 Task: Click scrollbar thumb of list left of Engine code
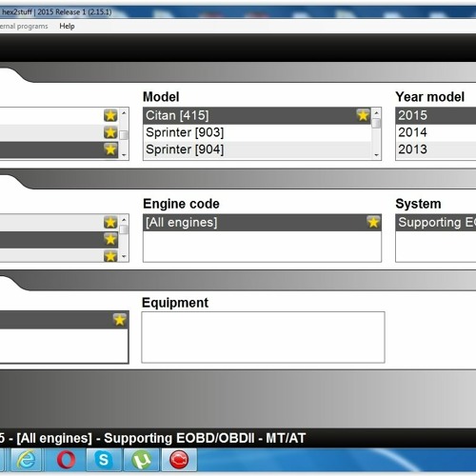(124, 229)
